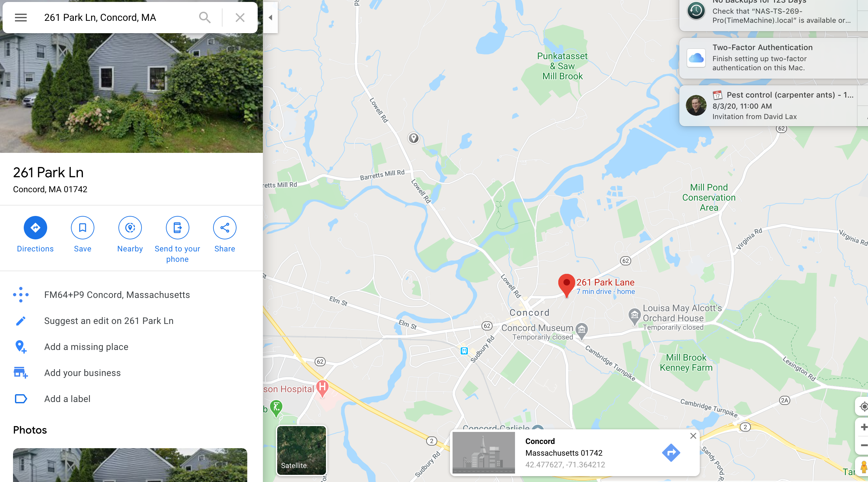Collapse the side panel arrow
This screenshot has height=482, width=868.
coord(270,18)
